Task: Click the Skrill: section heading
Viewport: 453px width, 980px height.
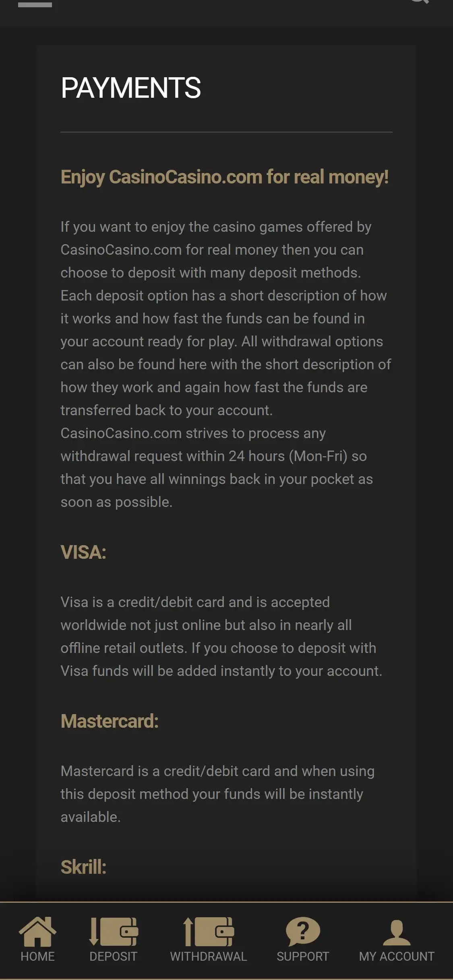Action: pyautogui.click(x=83, y=867)
